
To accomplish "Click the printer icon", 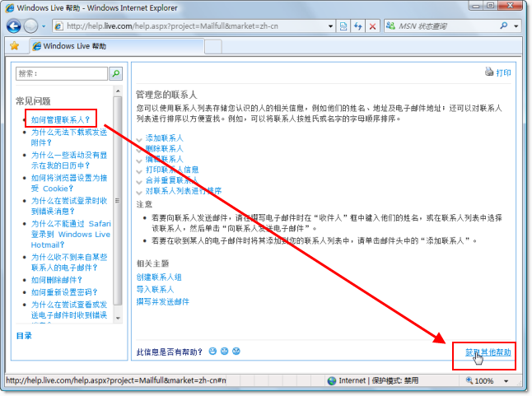I will (489, 72).
